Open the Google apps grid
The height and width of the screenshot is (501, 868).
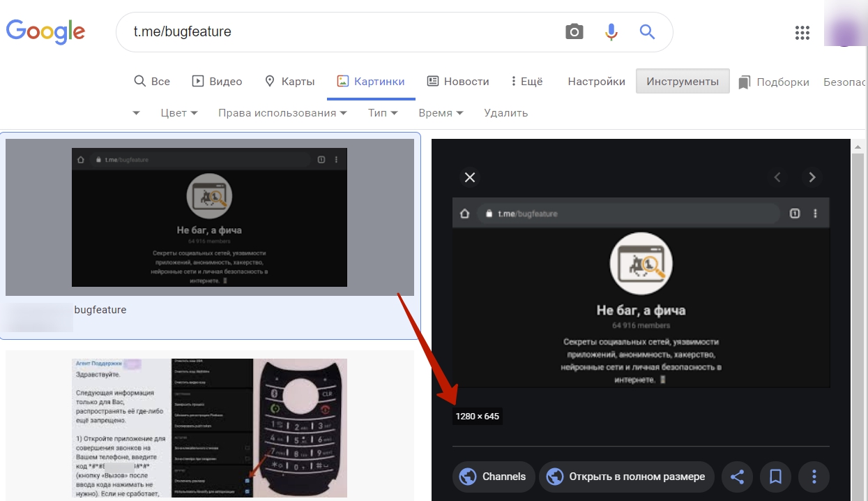tap(802, 32)
